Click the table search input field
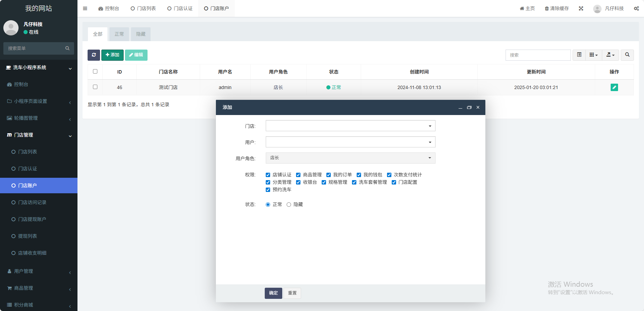 point(538,55)
